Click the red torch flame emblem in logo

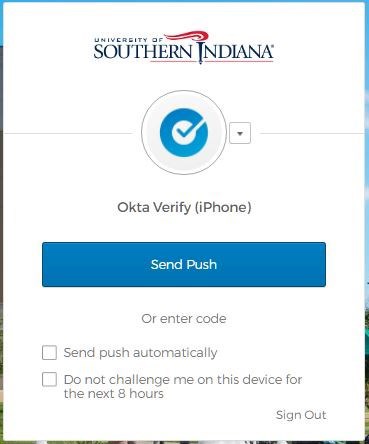[187, 37]
